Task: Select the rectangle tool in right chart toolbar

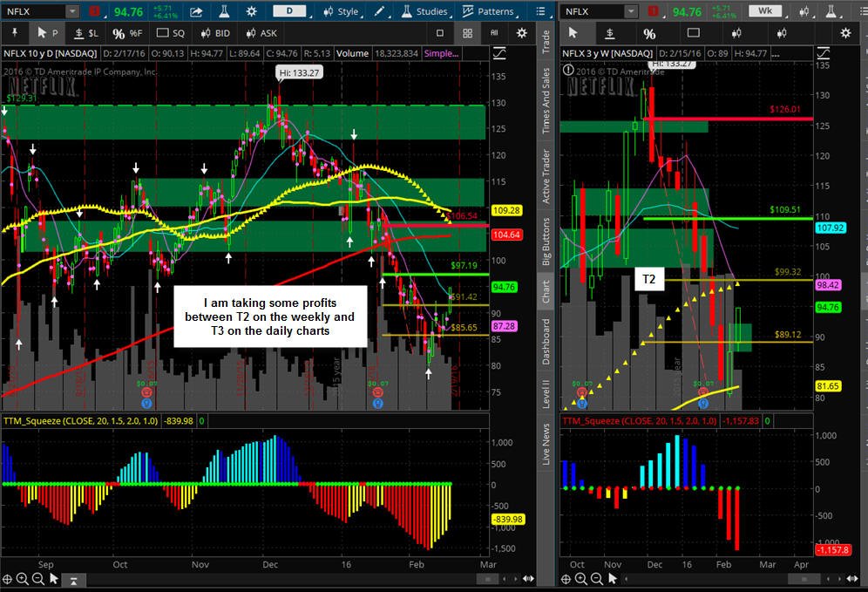Action: tap(693, 33)
